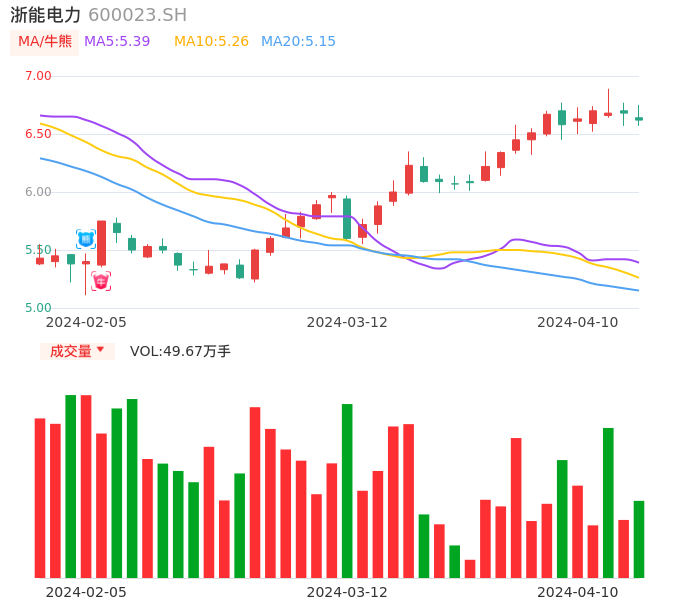Click the tall green candlestick at 2024-03-12

tap(347, 218)
